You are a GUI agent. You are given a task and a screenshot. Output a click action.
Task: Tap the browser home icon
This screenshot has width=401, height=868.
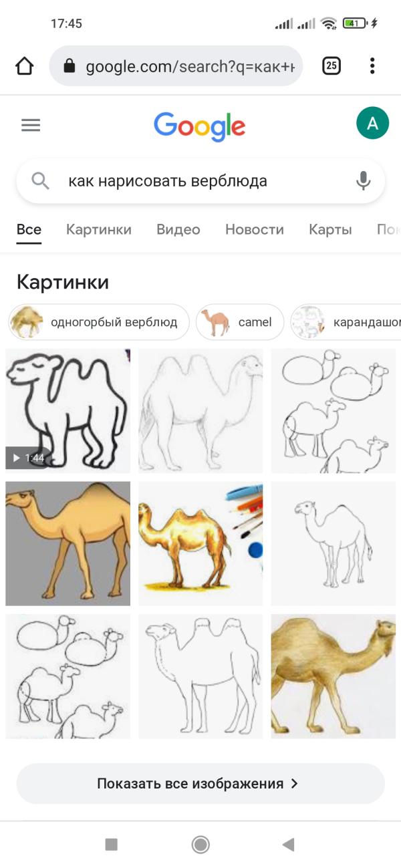click(24, 65)
